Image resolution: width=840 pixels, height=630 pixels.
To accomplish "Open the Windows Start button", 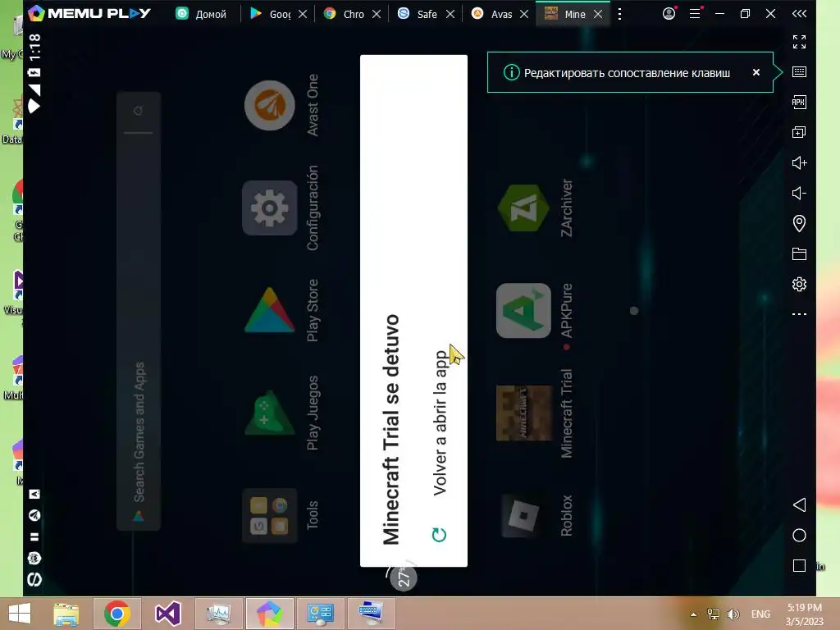I will pos(20,614).
